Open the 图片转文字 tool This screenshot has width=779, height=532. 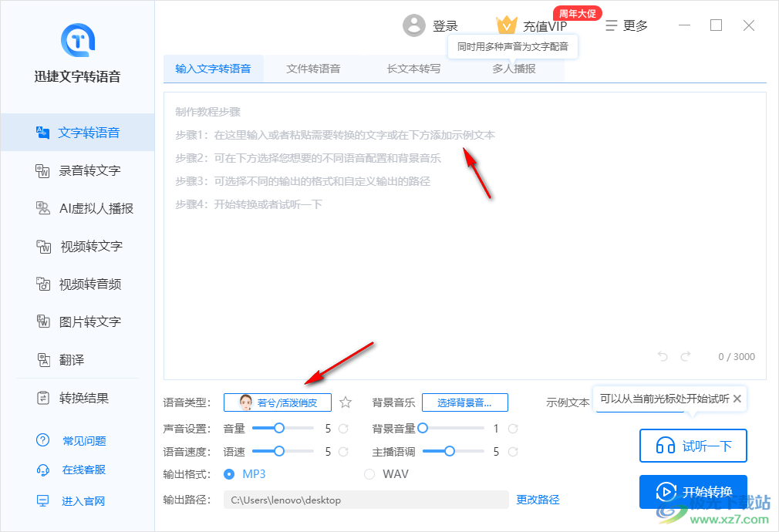coord(77,322)
